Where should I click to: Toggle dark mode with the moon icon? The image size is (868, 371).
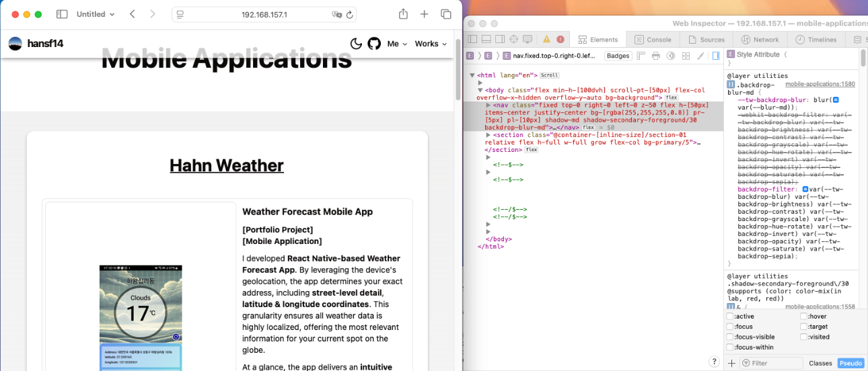356,44
